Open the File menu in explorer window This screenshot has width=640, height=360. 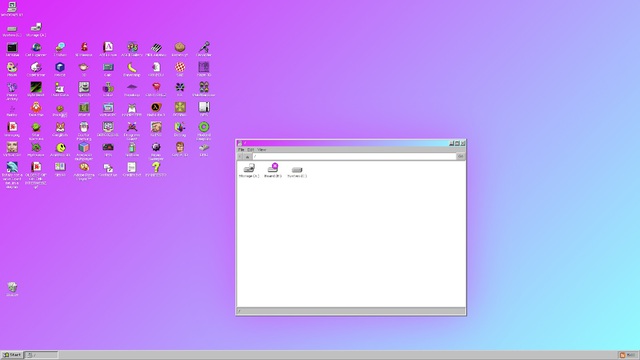click(x=241, y=150)
